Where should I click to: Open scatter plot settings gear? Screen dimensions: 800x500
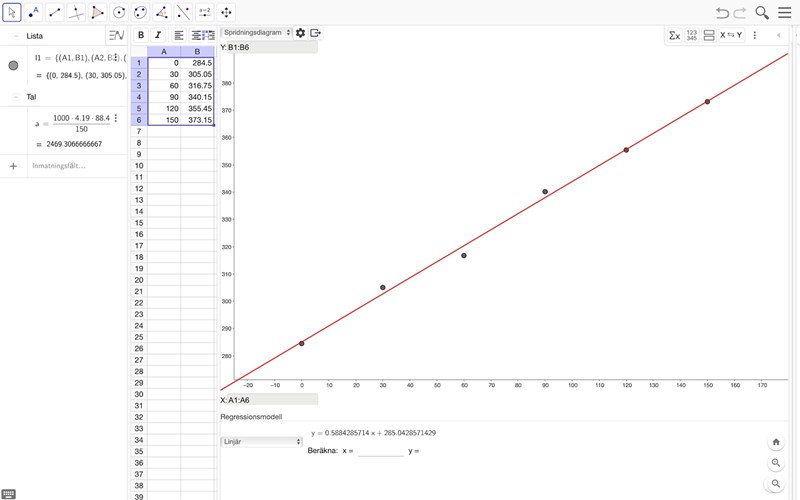pyautogui.click(x=300, y=33)
